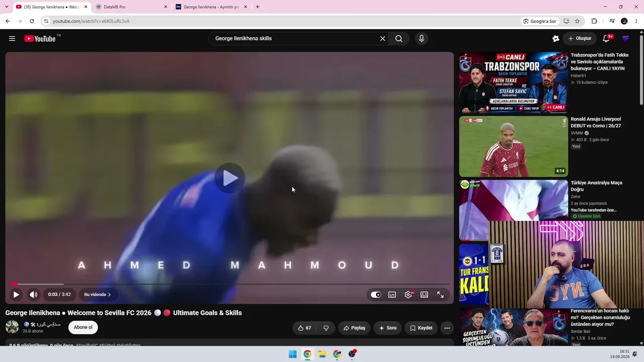Open the Paylaş share dialog
Image resolution: width=644 pixels, height=362 pixels.
click(x=354, y=328)
